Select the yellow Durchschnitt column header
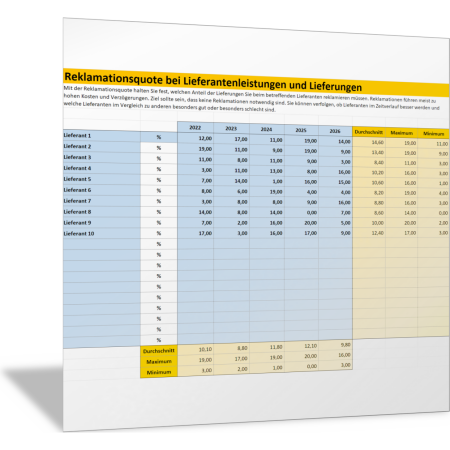 click(x=369, y=132)
